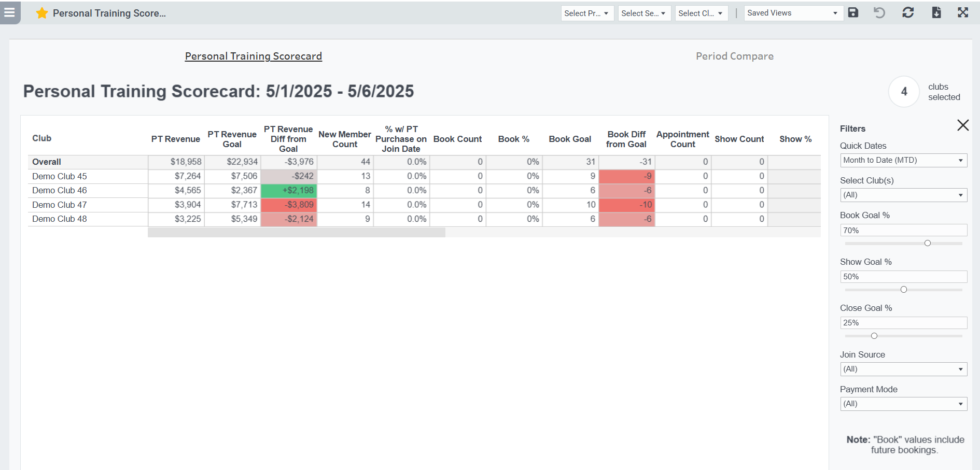The width and height of the screenshot is (980, 470).
Task: Expand the report to fullscreen
Action: tap(963, 12)
